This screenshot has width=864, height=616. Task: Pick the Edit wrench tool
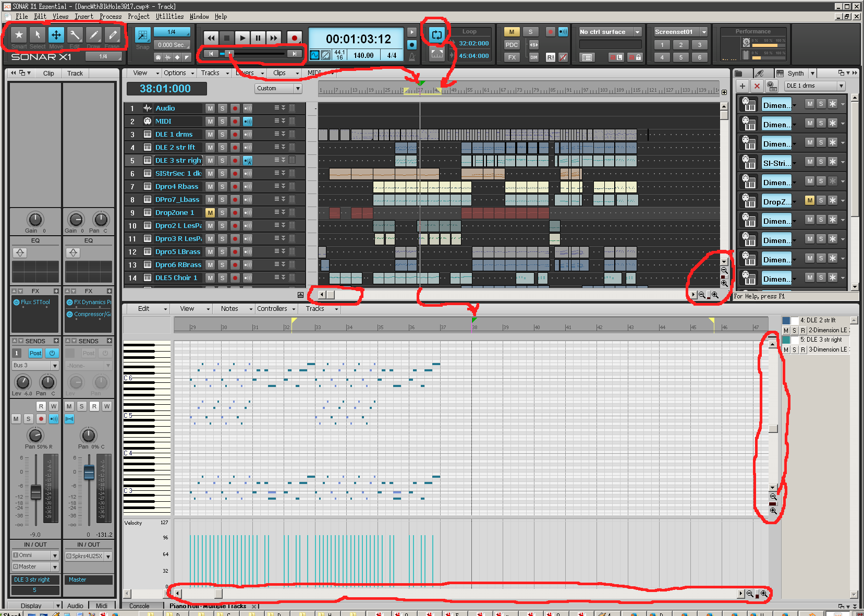75,35
